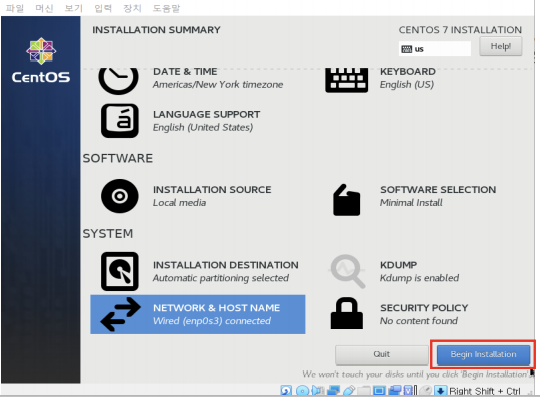540x397 pixels.
Task: Click the 'Minimal Install' text
Action: tap(411, 203)
